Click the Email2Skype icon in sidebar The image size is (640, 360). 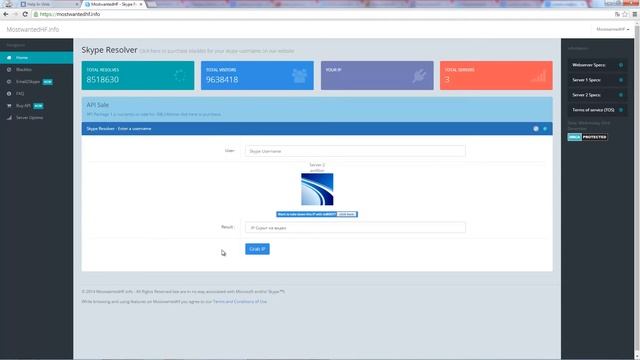(x=9, y=82)
